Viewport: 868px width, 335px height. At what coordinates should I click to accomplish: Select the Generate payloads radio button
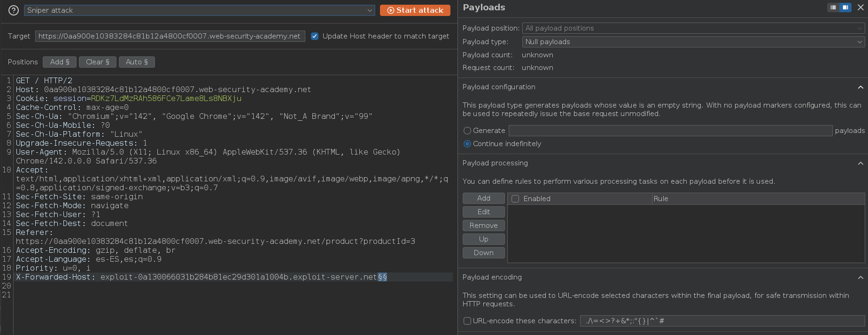[467, 131]
